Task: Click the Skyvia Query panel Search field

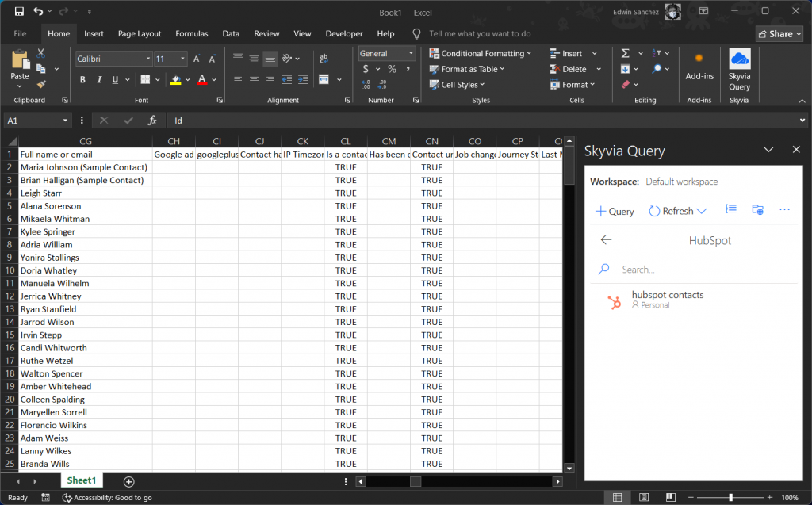Action: [x=694, y=270]
